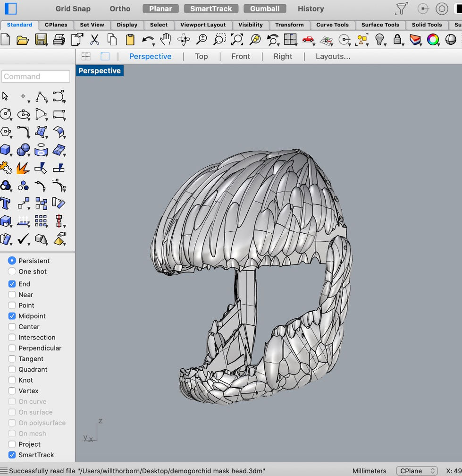Click the Zoom Extents icon
The height and width of the screenshot is (476, 462).
point(237,40)
